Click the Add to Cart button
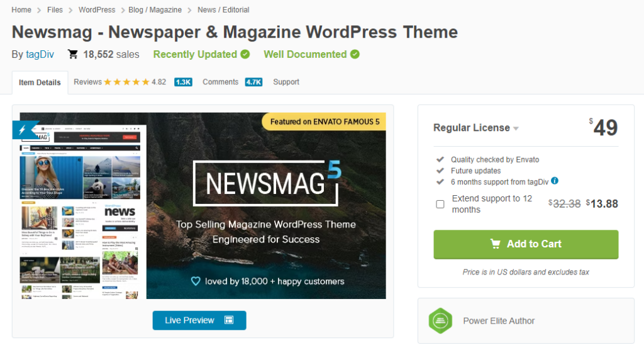The image size is (644, 345). pos(526,244)
